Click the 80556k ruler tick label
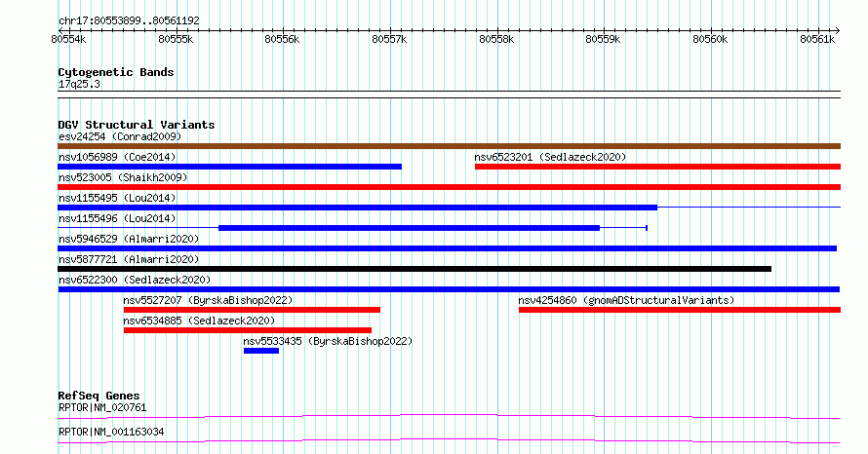 point(282,39)
